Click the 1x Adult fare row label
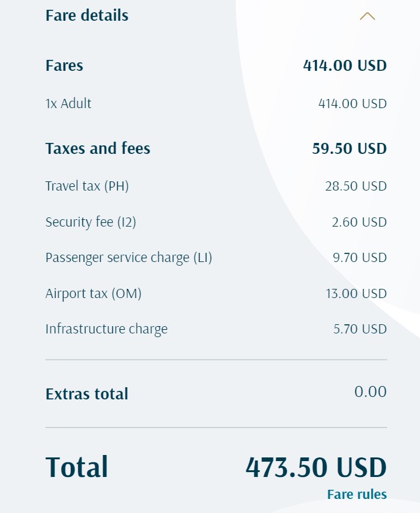Image resolution: width=420 pixels, height=513 pixels. tap(68, 103)
